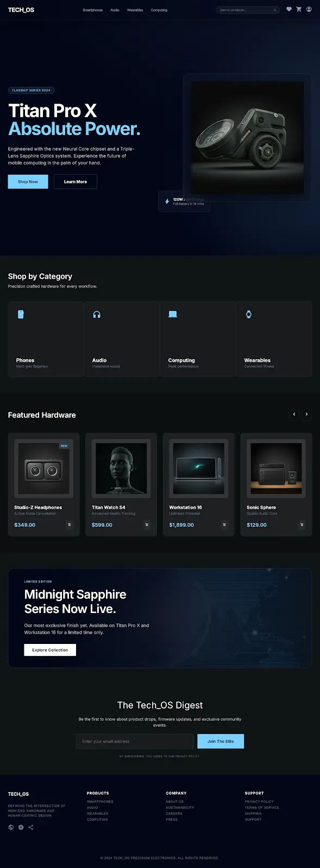Image resolution: width=320 pixels, height=868 pixels.
Task: Click the Workstation 16 product name
Action: pyautogui.click(x=185, y=507)
